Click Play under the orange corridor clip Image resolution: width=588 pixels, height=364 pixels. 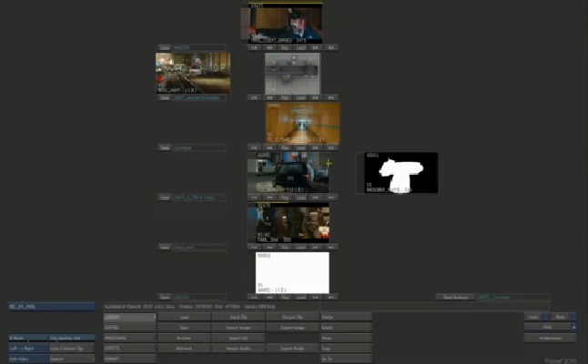click(285, 147)
